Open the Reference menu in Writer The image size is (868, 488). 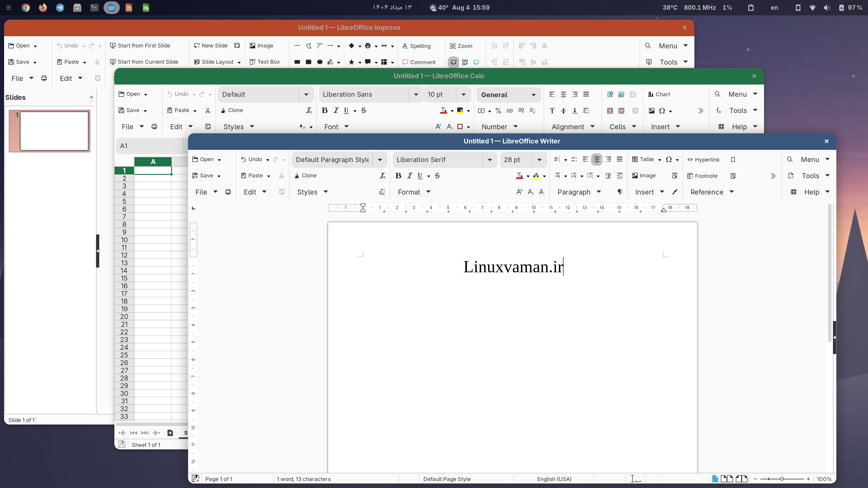tap(712, 192)
